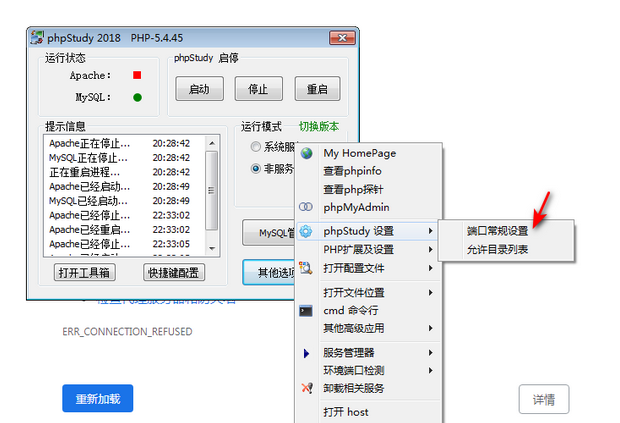Screen dimensions: 620x423
Task: Click the green MySQL status indicator
Action: [137, 97]
